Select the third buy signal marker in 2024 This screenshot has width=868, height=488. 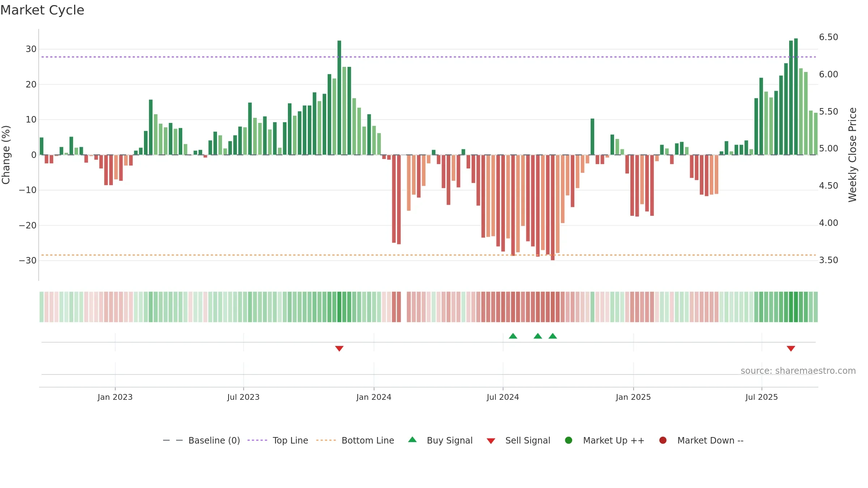[x=553, y=336]
